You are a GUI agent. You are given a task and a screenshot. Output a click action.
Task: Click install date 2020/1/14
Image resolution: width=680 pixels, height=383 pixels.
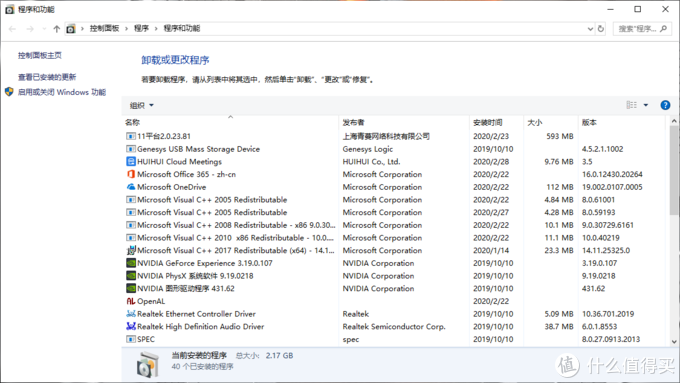click(491, 250)
